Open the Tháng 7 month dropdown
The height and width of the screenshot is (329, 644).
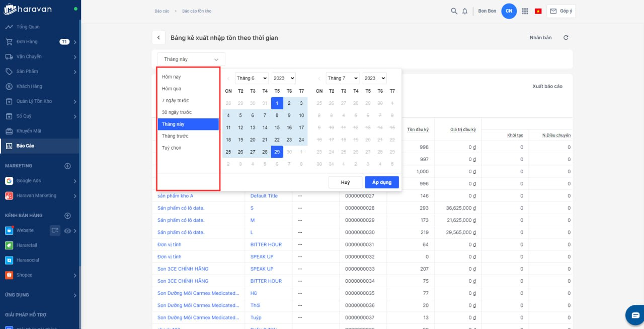[x=342, y=78]
